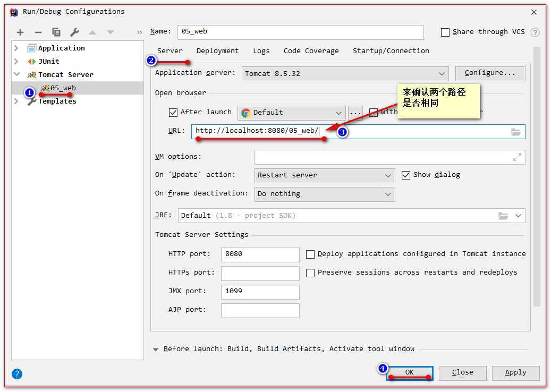Switch to the Deployment tab
The width and height of the screenshot is (551, 392).
point(217,51)
